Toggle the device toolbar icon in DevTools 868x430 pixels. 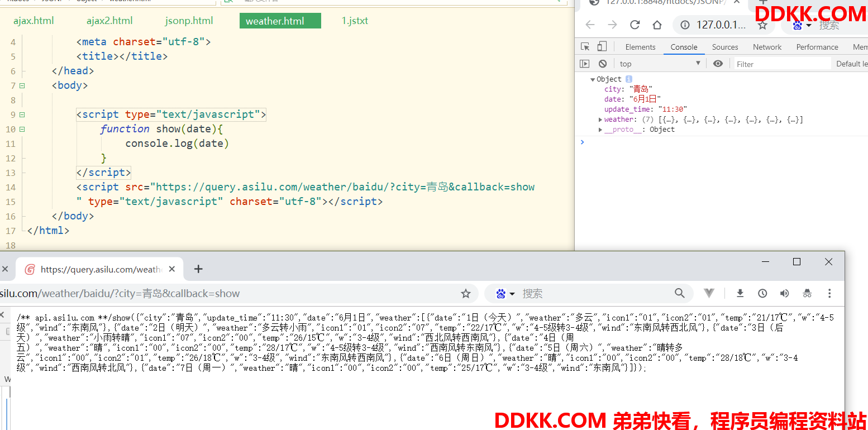pos(602,47)
